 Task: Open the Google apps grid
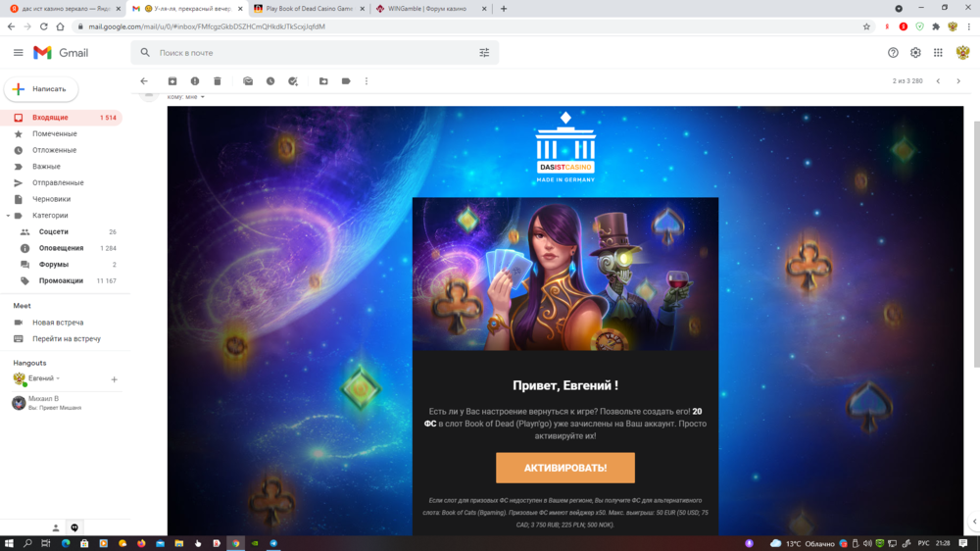point(938,53)
